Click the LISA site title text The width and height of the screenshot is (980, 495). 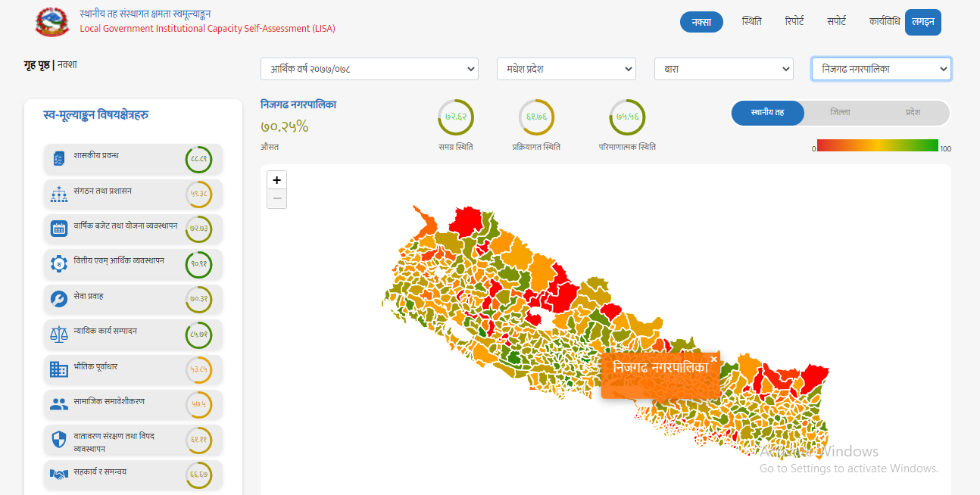[208, 29]
